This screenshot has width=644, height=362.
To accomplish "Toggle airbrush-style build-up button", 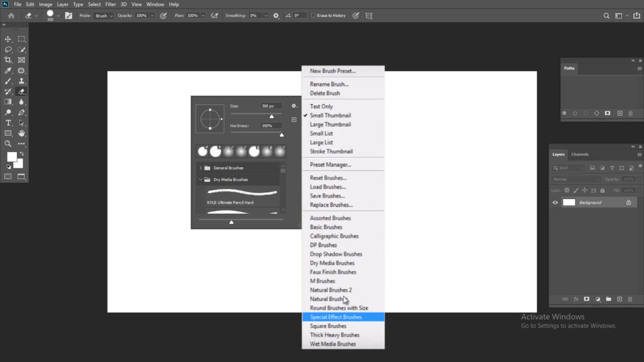I will (214, 16).
